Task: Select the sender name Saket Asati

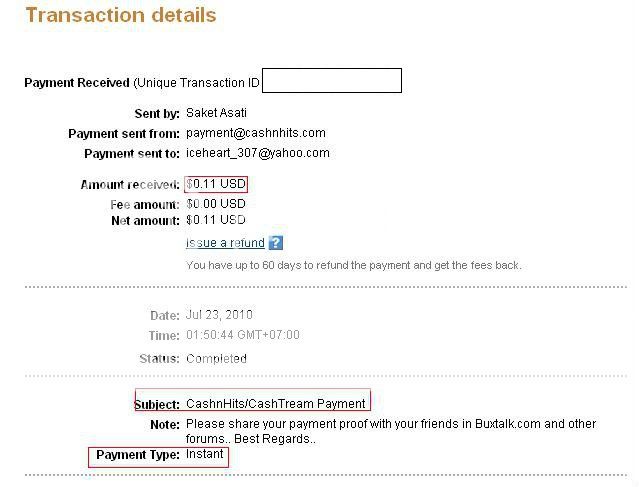Action: (216, 113)
